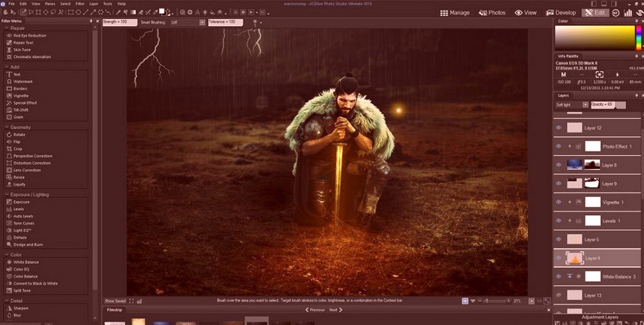
Task: Hide Layer 8
Action: (559, 165)
